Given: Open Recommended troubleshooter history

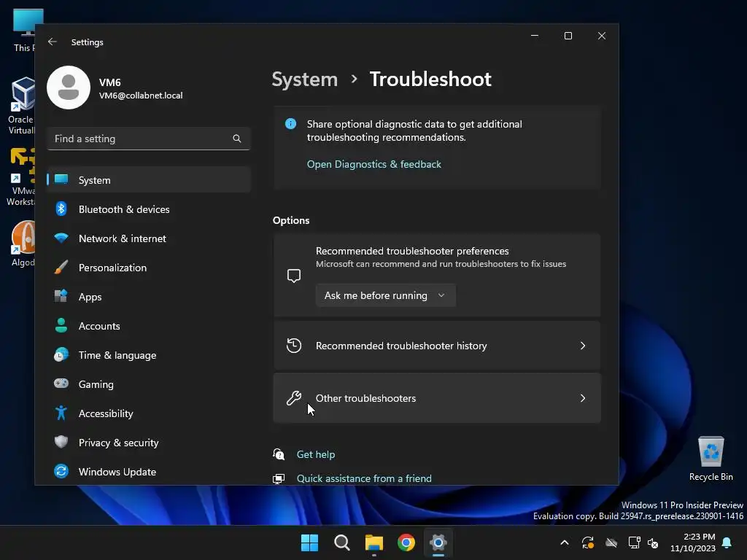Looking at the screenshot, I should (437, 346).
